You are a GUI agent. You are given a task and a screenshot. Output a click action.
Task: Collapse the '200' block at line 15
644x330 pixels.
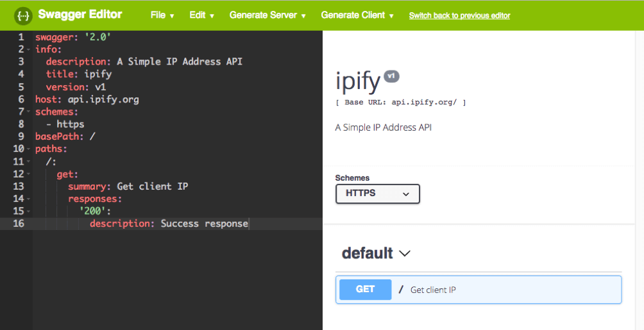tap(30, 211)
